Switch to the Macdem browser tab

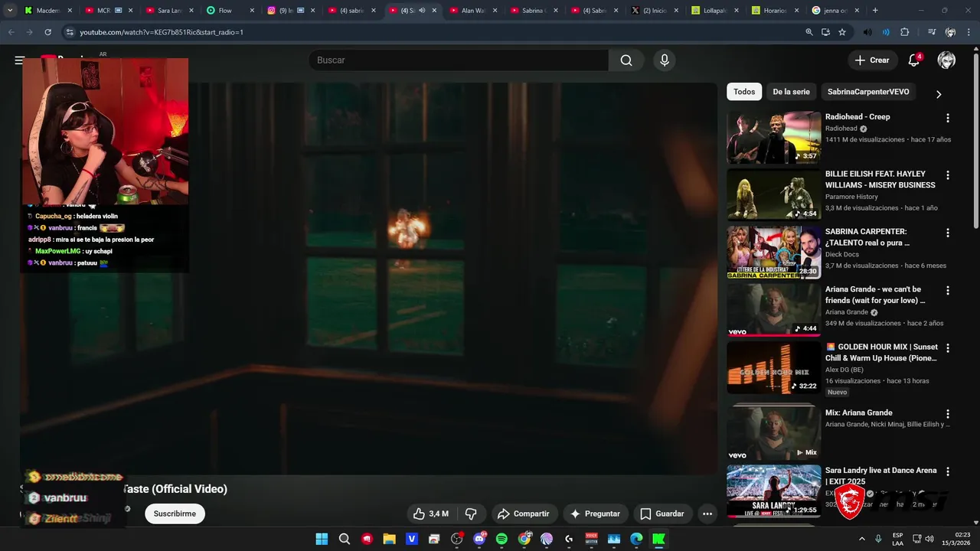click(x=47, y=11)
